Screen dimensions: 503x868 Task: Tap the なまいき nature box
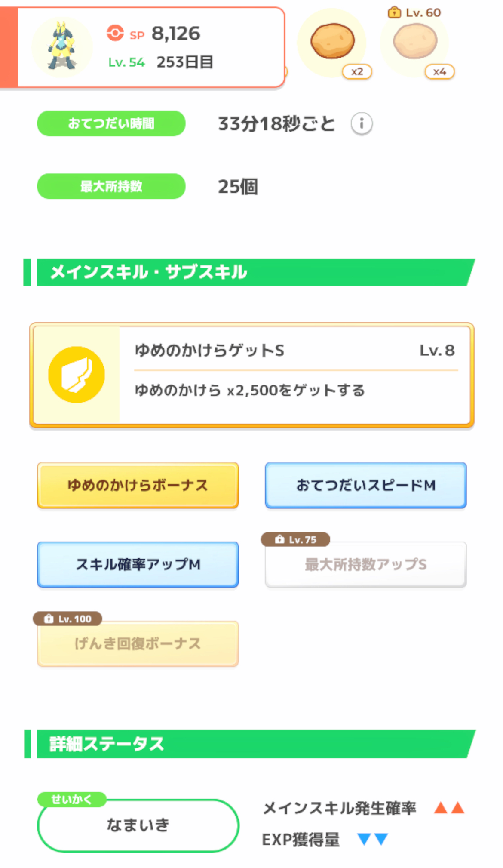click(x=138, y=825)
